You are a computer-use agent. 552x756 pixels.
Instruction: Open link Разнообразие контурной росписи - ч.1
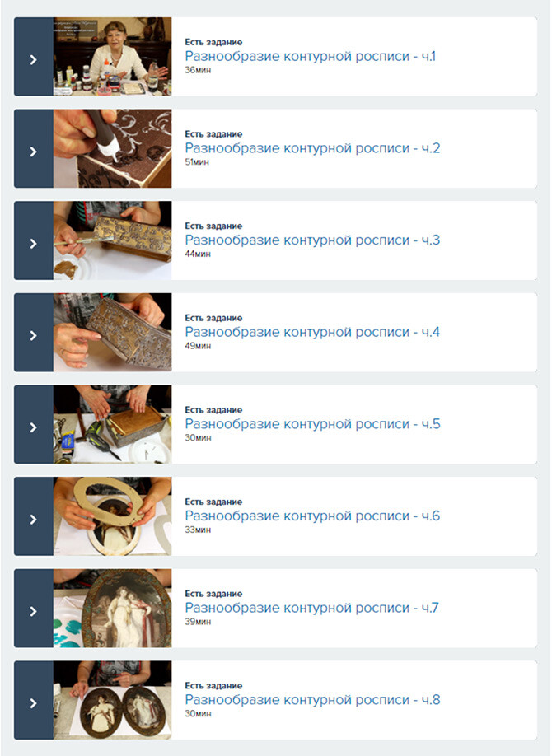click(x=311, y=56)
